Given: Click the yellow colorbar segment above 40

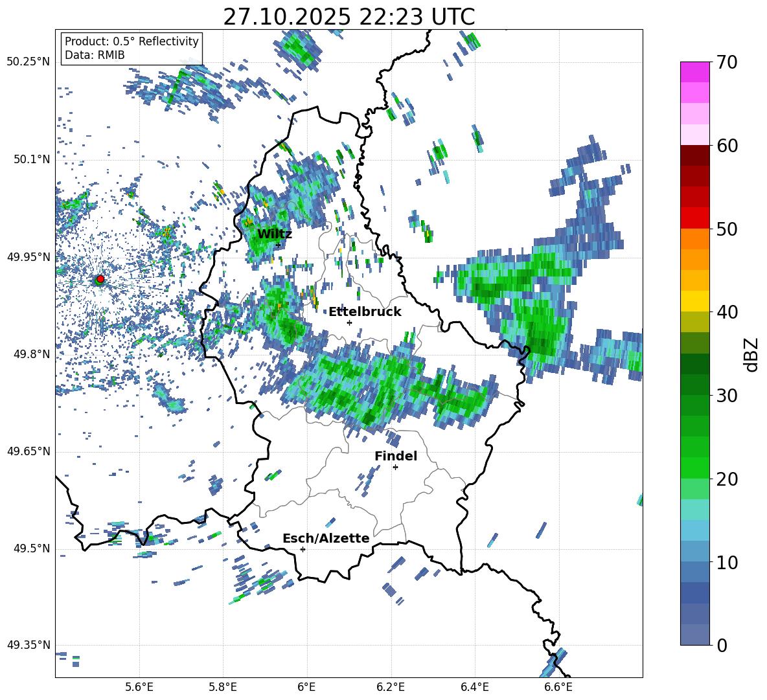Looking at the screenshot, I should [695, 302].
